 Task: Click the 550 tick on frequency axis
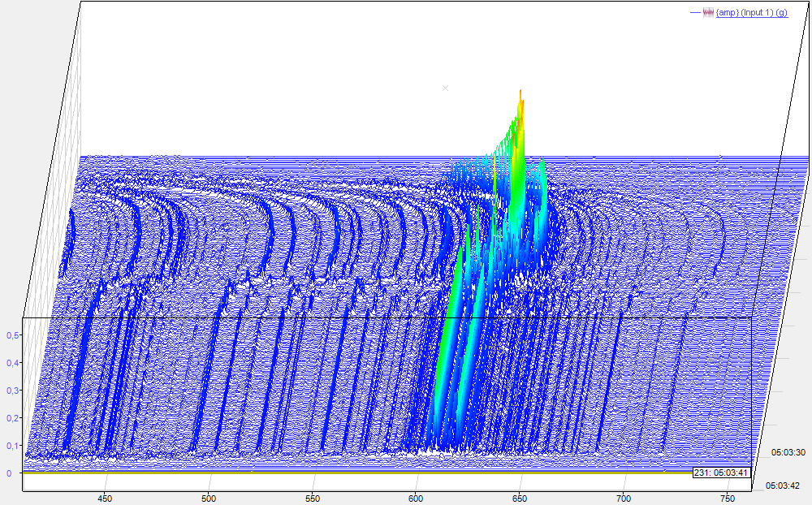point(313,499)
